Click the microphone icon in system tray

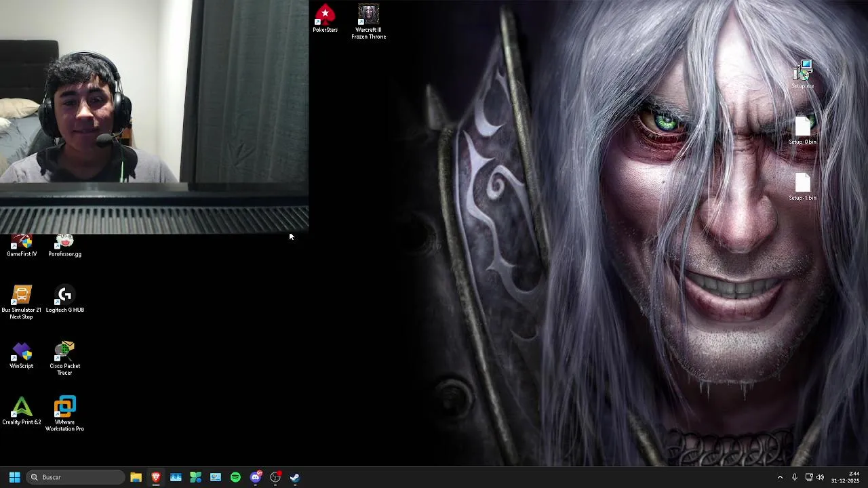pos(795,477)
